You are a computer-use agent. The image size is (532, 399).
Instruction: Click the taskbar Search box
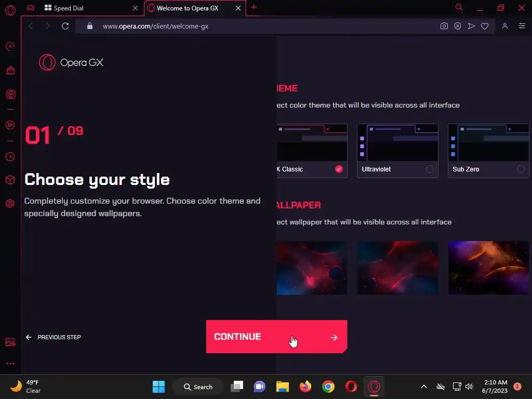point(198,387)
